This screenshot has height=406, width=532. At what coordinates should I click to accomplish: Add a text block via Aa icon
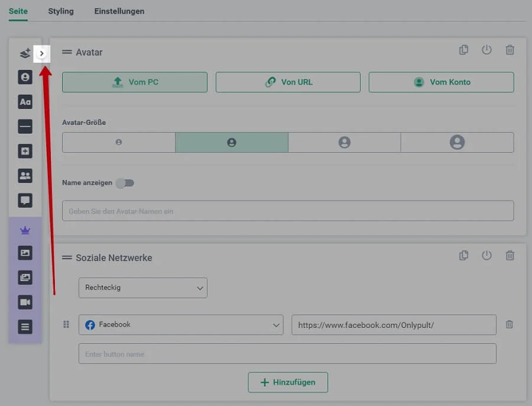[25, 102]
